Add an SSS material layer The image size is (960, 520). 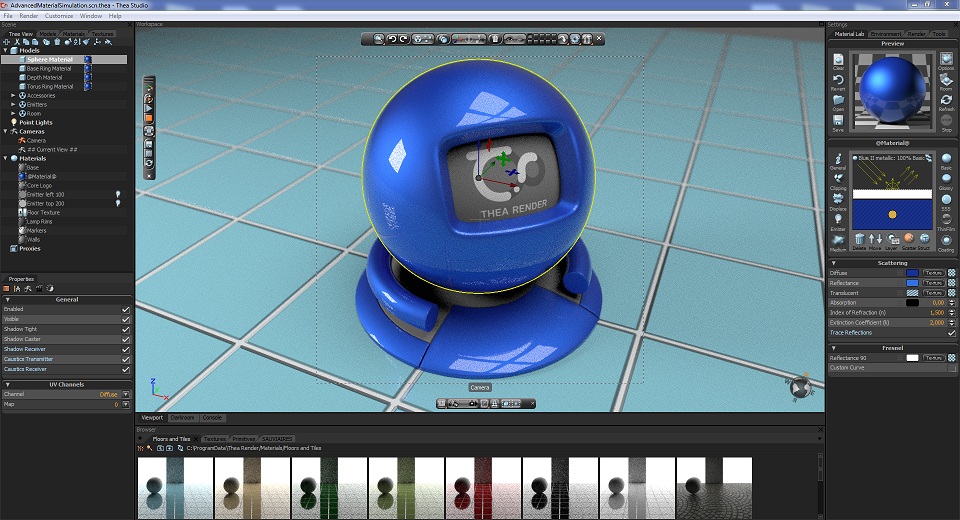[947, 200]
